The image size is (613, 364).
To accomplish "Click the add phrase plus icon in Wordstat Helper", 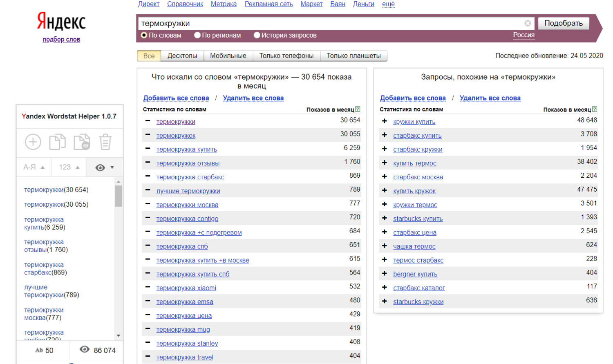I will click(x=33, y=142).
